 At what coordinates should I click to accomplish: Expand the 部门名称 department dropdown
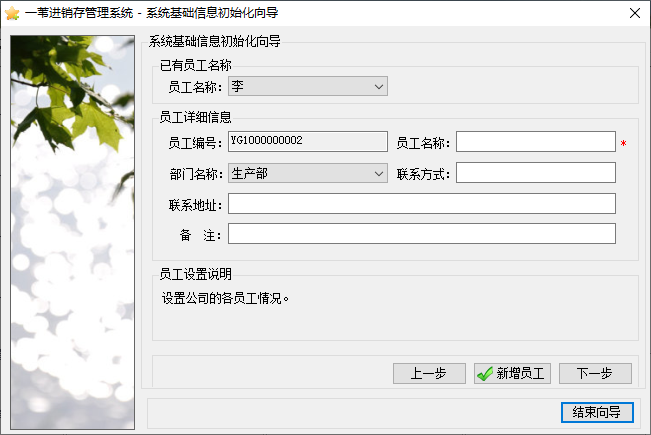point(308,173)
